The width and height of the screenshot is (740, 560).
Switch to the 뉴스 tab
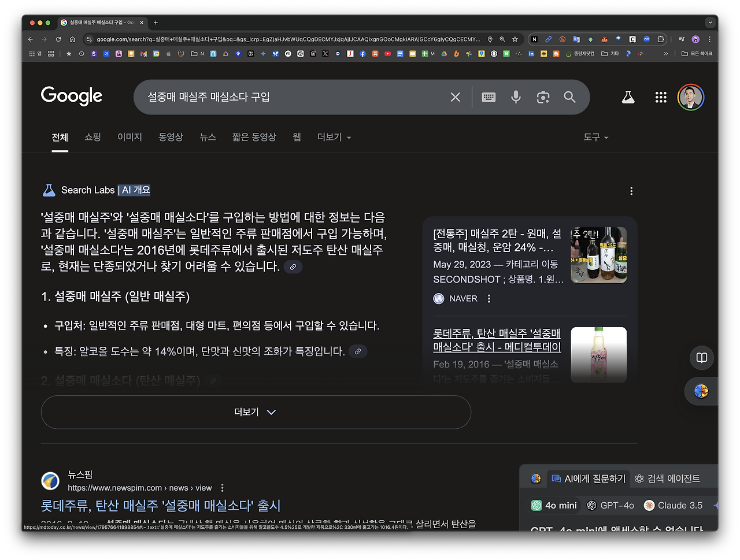pyautogui.click(x=208, y=137)
